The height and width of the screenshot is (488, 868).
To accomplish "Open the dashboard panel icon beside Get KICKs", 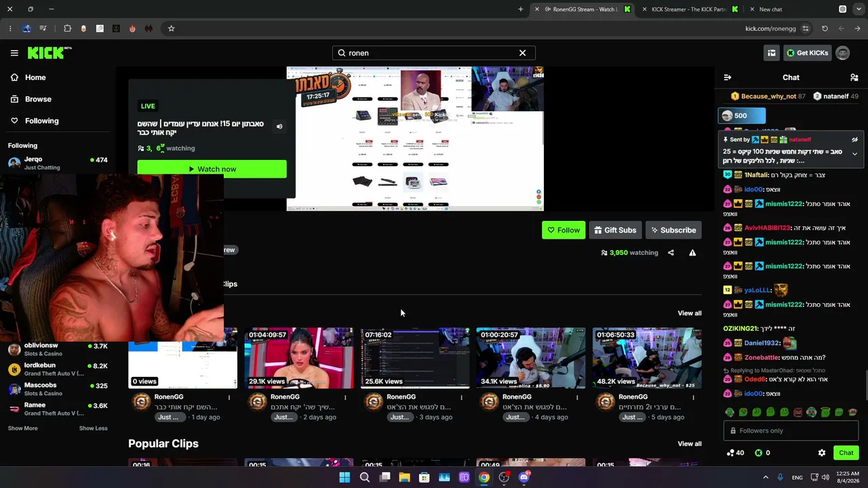I will click(x=772, y=53).
